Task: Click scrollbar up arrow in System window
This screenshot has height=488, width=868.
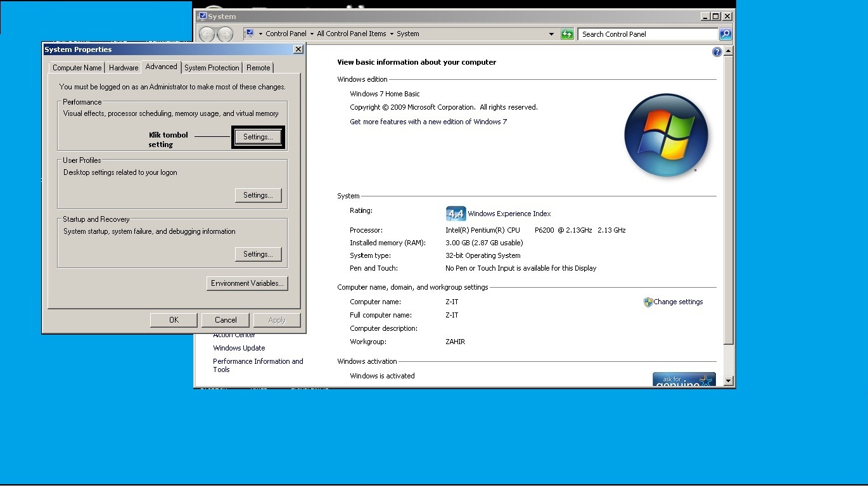Action: click(728, 51)
